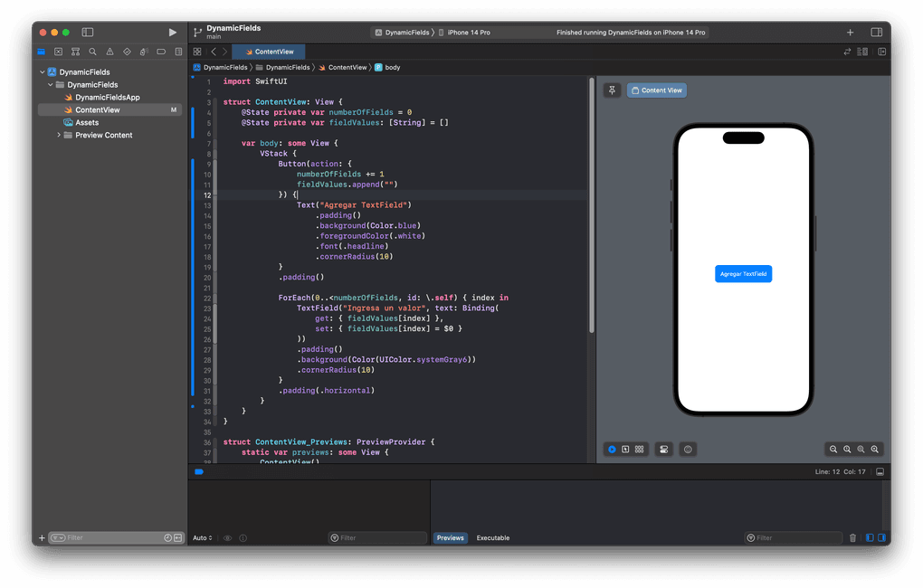Open the Auto variables scope dropdown

[203, 538]
